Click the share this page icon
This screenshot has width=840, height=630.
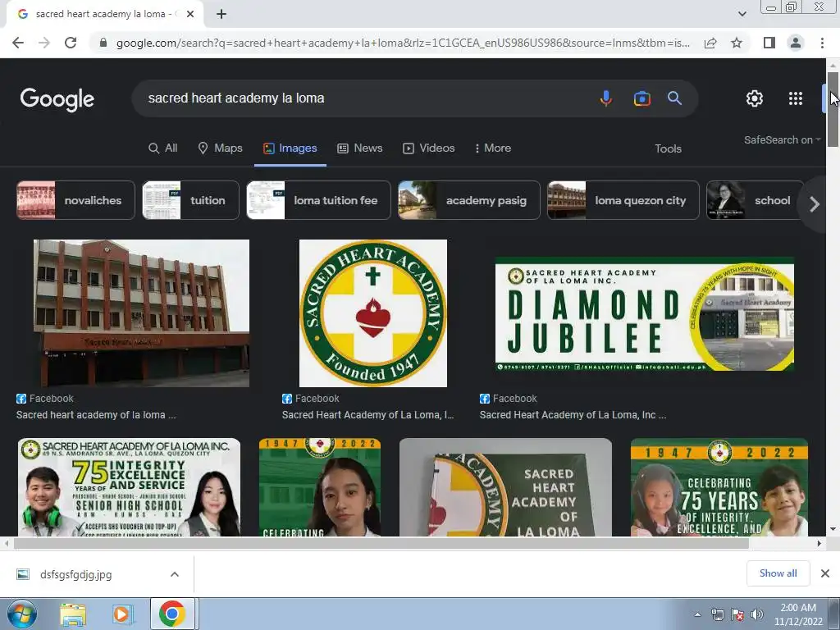click(x=710, y=43)
